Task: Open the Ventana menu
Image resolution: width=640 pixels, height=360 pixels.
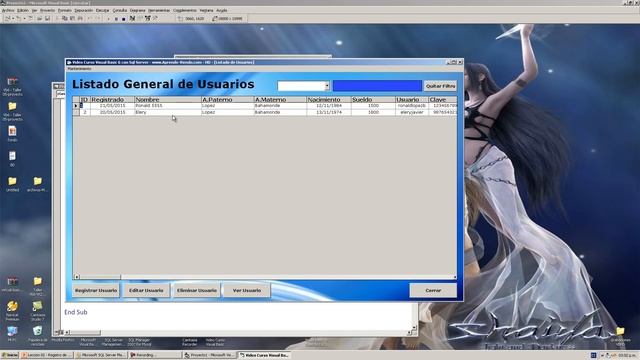Action: pyautogui.click(x=207, y=10)
